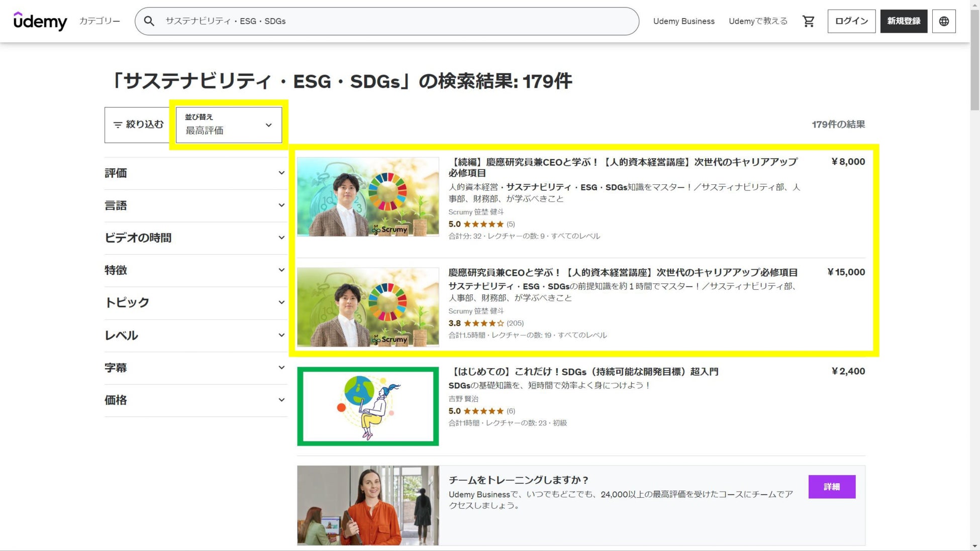Open the カテゴリー menu
This screenshot has height=551, width=980.
[x=100, y=21]
